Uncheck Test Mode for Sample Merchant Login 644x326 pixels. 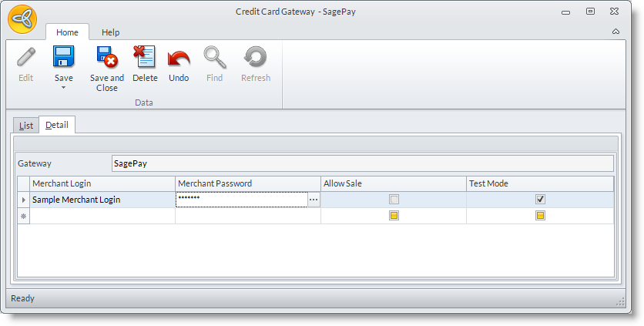tap(541, 200)
